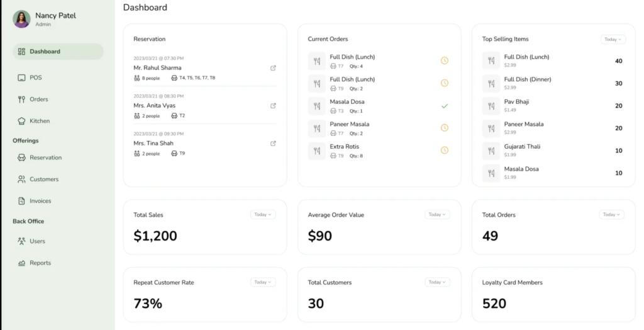Expand Today dropdown in Top Selling Items
The image size is (644, 330).
(x=613, y=40)
